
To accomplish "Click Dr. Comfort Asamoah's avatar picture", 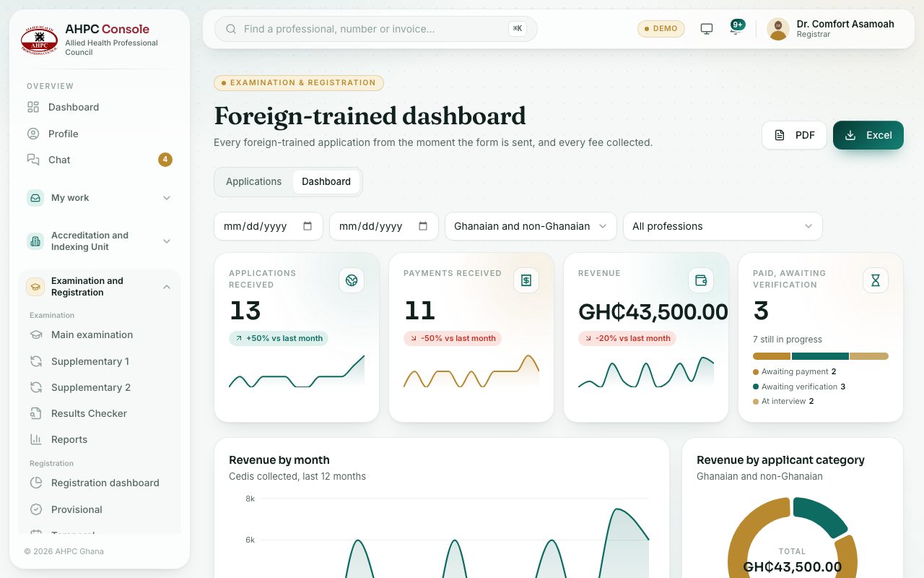I will (x=777, y=29).
